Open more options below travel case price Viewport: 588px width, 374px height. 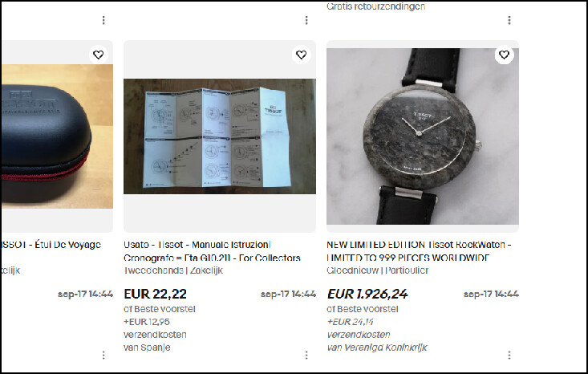[103, 355]
